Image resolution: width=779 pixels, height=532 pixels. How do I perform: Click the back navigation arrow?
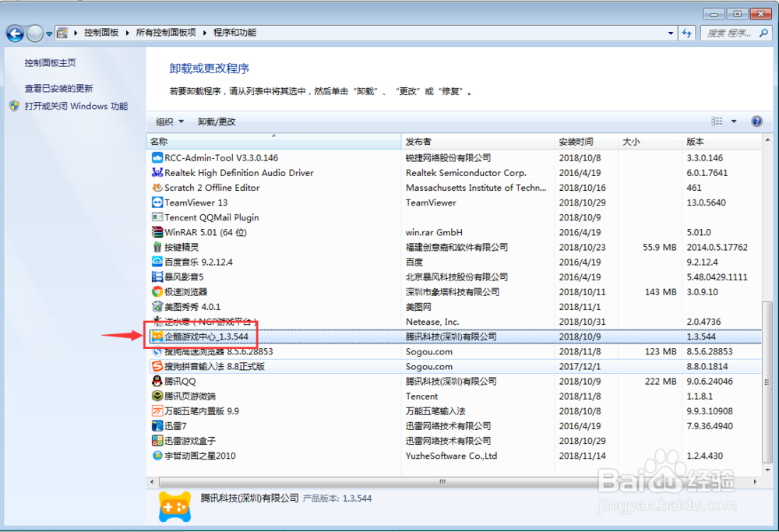coord(15,33)
